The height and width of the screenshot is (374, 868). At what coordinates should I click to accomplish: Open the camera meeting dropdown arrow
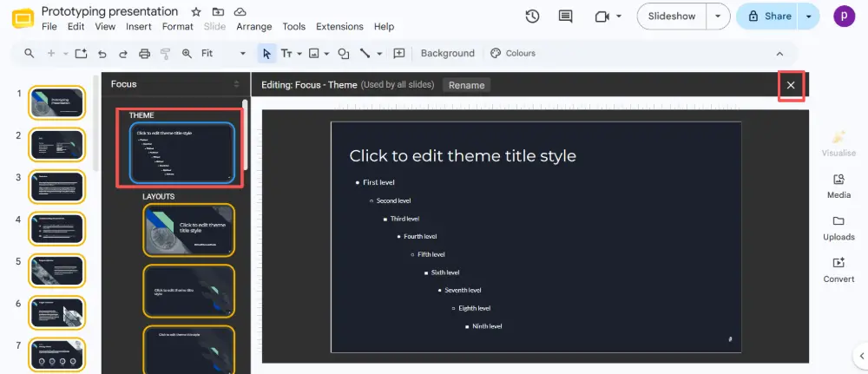(x=618, y=16)
